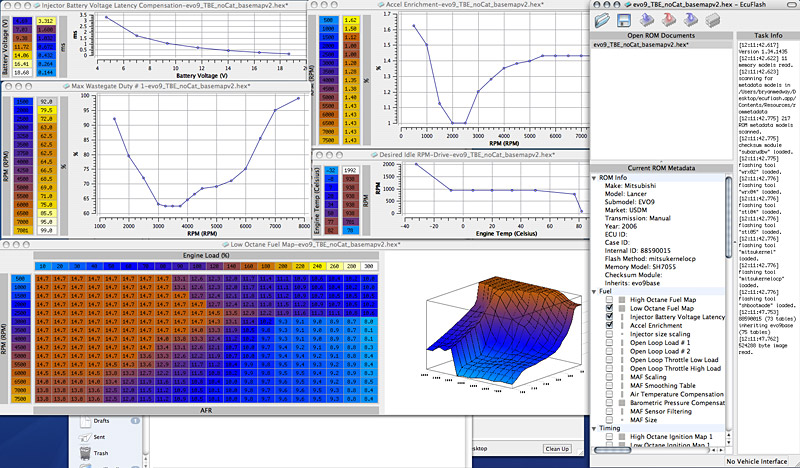The height and width of the screenshot is (468, 800).
Task: Click the Engine Load (%) header in fuel map
Action: (206, 255)
